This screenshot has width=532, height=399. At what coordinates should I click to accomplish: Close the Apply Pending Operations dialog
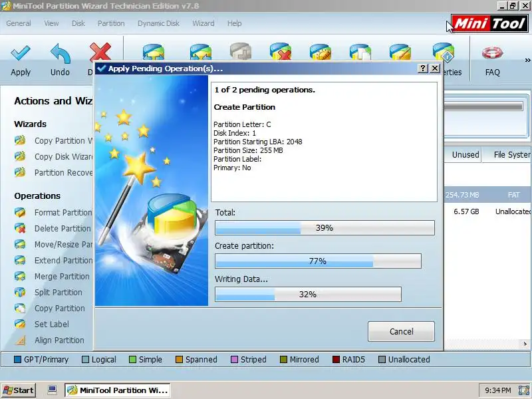coord(435,68)
